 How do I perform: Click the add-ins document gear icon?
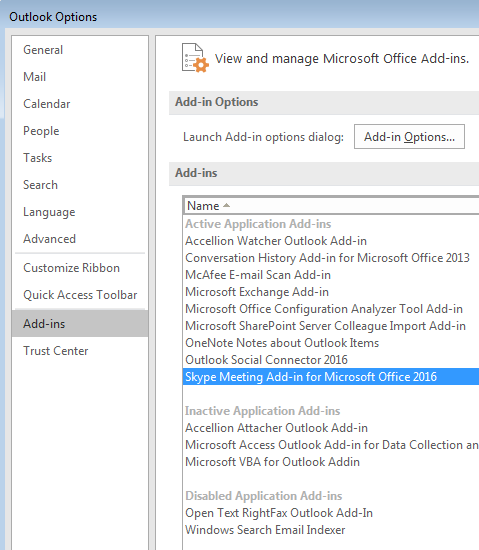[195, 58]
